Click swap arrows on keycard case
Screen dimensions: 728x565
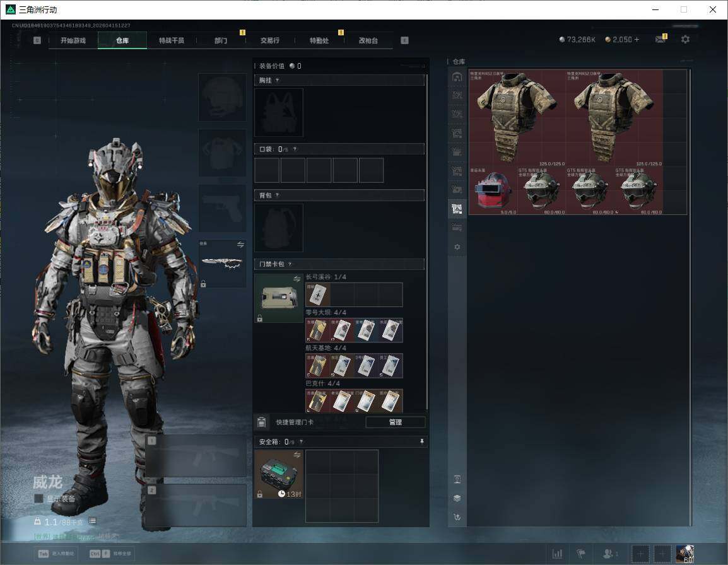pyautogui.click(x=297, y=279)
